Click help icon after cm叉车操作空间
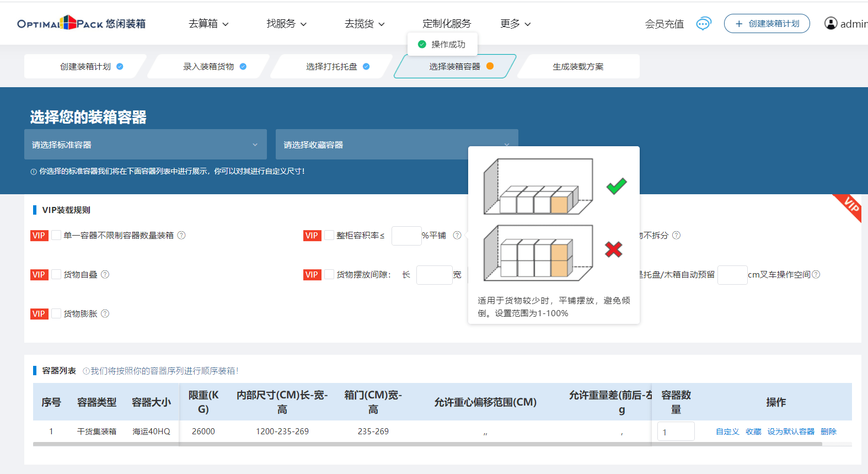 (816, 274)
